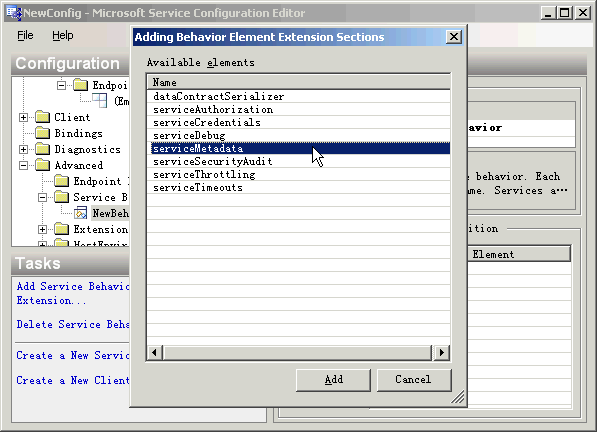
Task: Collapse the Endpoi tree node
Action: point(61,85)
